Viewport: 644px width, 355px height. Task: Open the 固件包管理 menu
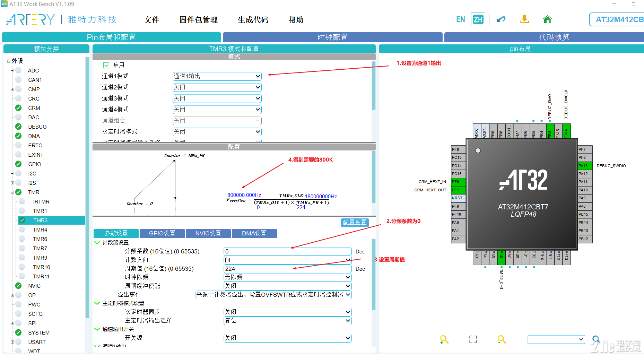pos(199,20)
